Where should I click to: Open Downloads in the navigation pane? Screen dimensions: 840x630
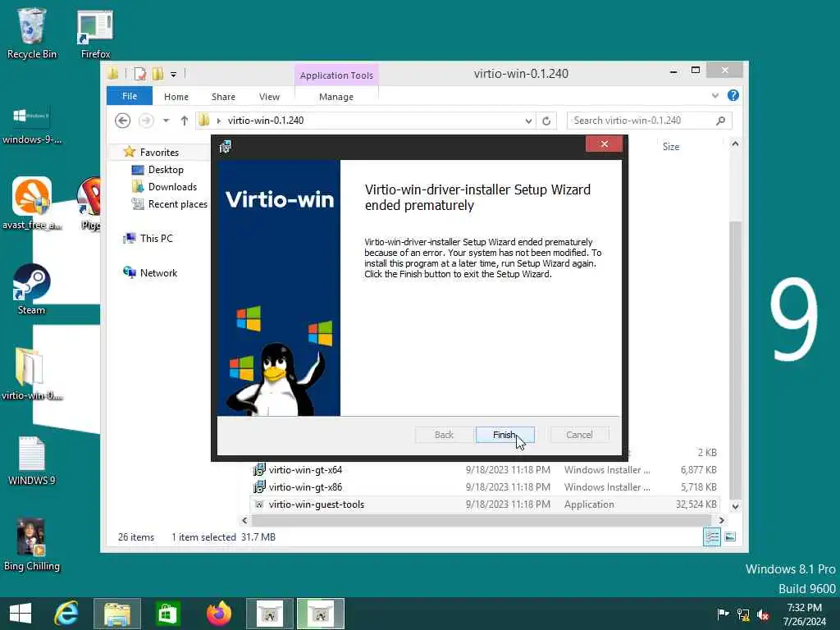(x=164, y=187)
